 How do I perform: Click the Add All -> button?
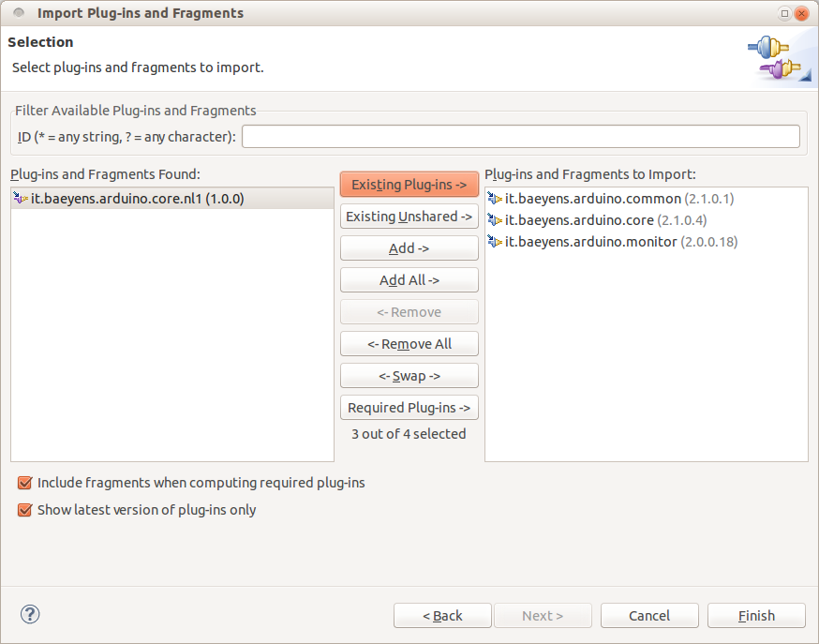tap(409, 280)
